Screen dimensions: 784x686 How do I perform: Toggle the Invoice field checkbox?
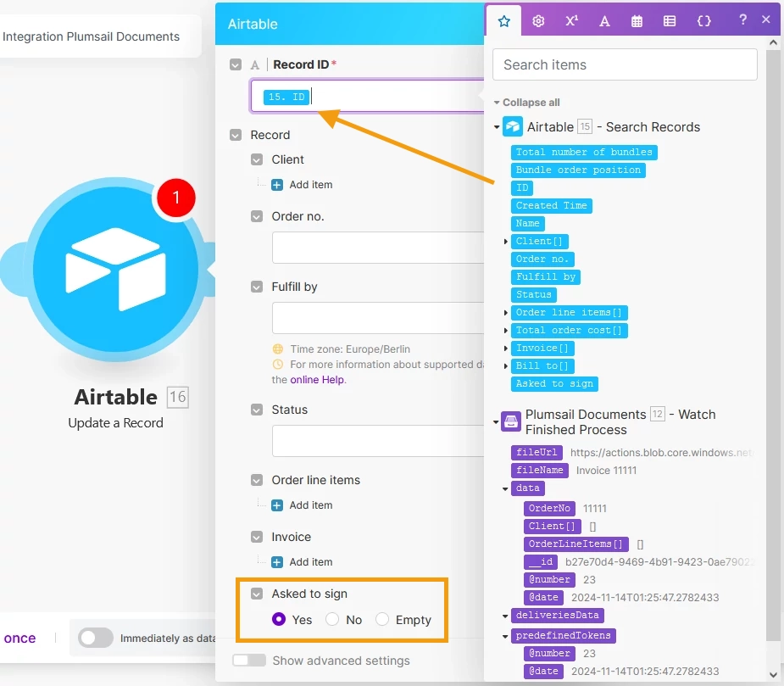(257, 537)
